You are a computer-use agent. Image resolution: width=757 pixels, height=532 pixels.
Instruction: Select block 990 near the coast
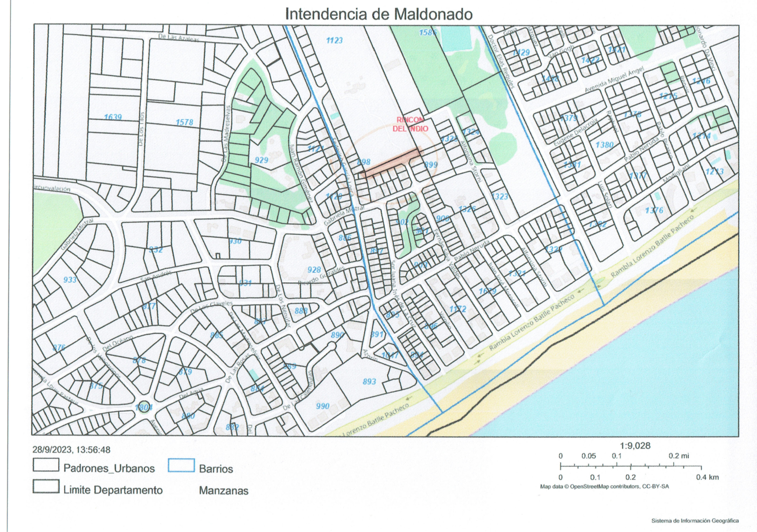[322, 406]
